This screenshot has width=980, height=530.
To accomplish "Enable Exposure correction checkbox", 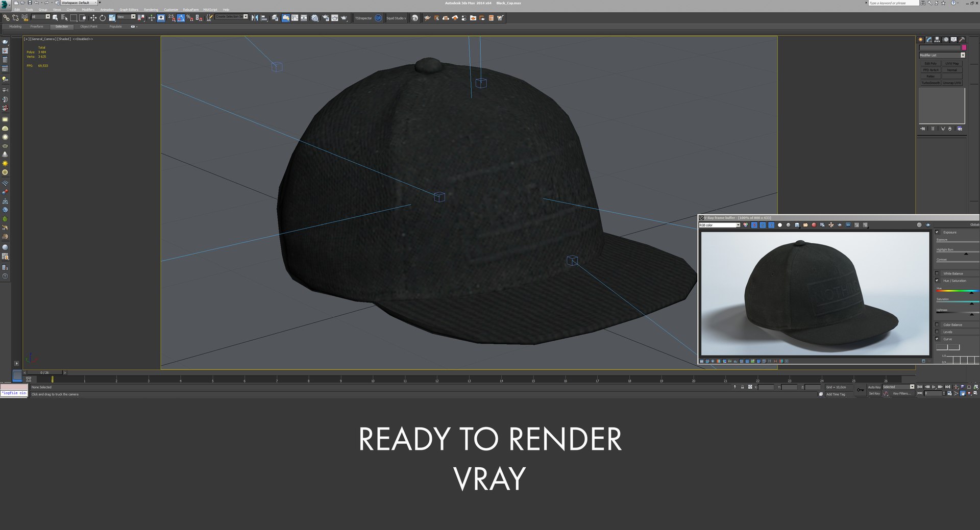I will point(937,232).
